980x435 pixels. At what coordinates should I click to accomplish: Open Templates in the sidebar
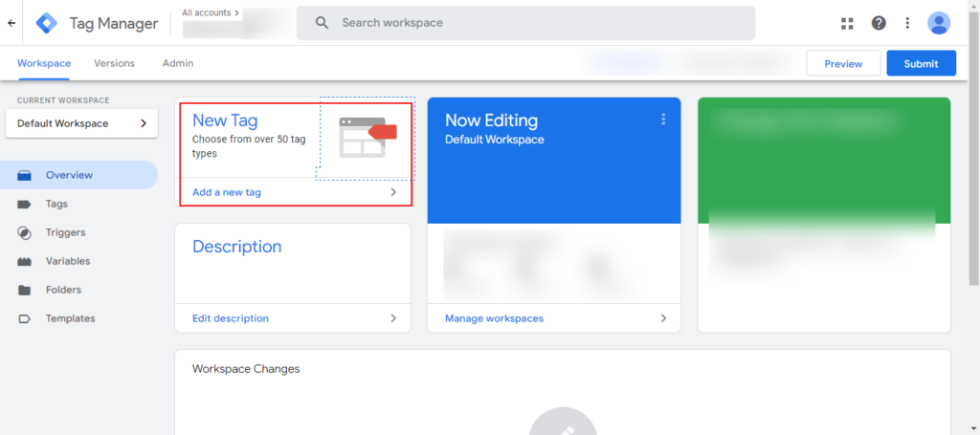70,318
